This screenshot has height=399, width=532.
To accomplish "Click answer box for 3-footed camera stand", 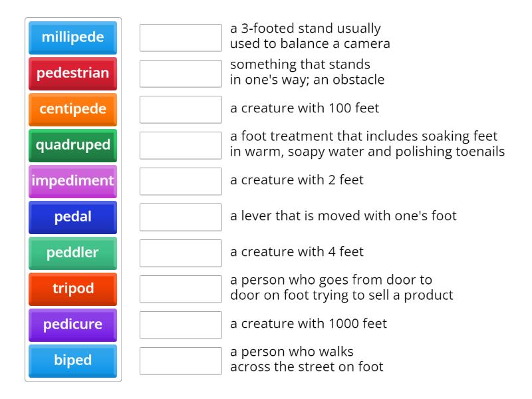I will pos(181,38).
